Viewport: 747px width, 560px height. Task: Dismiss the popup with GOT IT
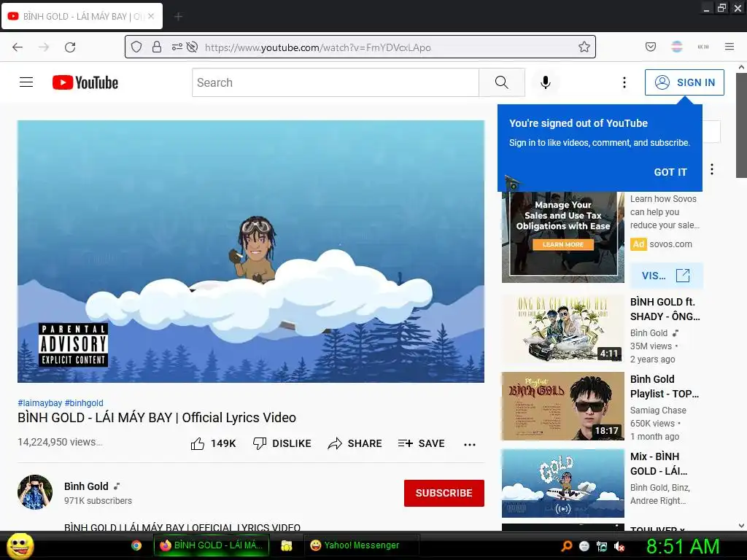point(670,172)
